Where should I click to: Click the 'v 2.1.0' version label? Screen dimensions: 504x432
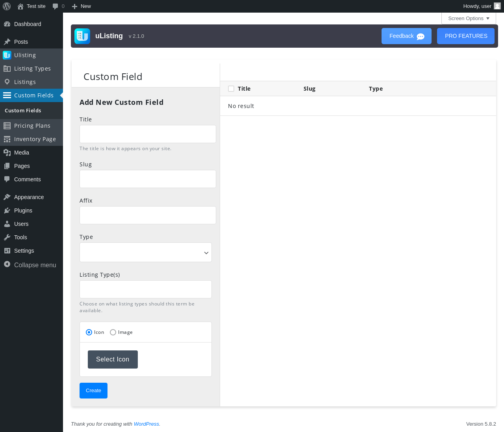[x=136, y=36]
